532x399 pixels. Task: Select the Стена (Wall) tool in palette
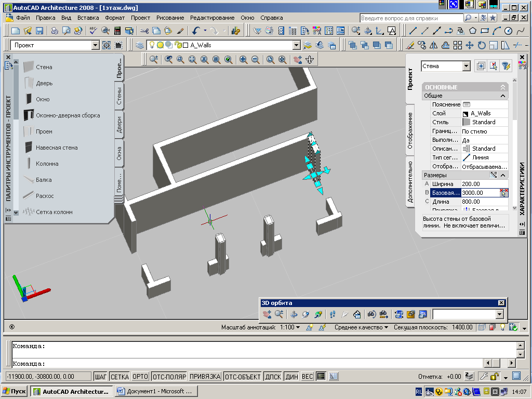click(x=44, y=67)
